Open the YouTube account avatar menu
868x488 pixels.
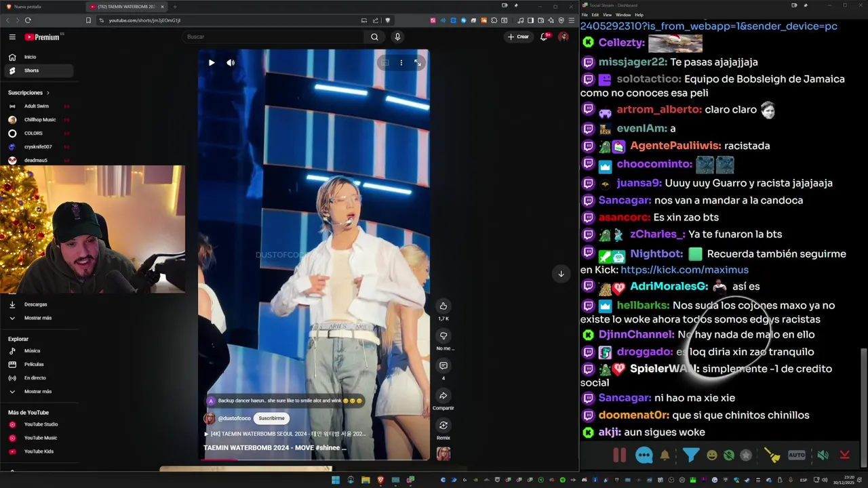[564, 37]
